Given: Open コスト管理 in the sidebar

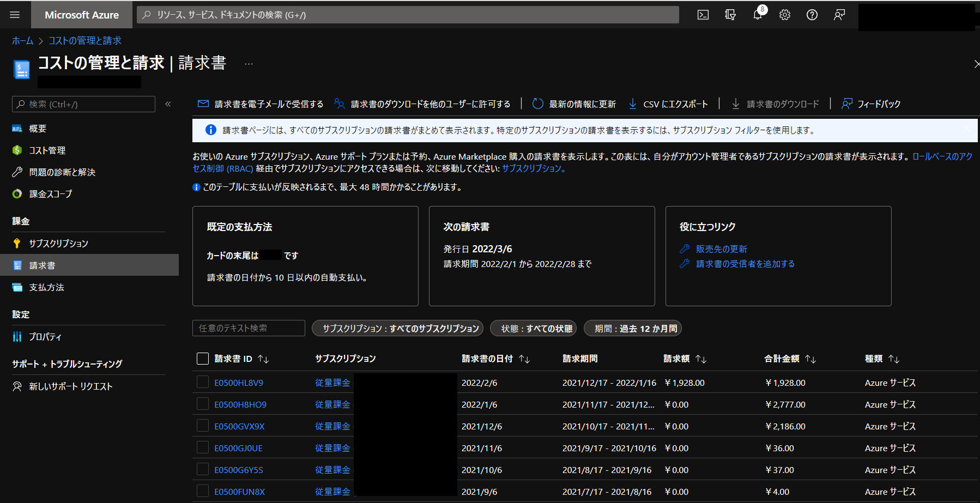Looking at the screenshot, I should coord(47,150).
